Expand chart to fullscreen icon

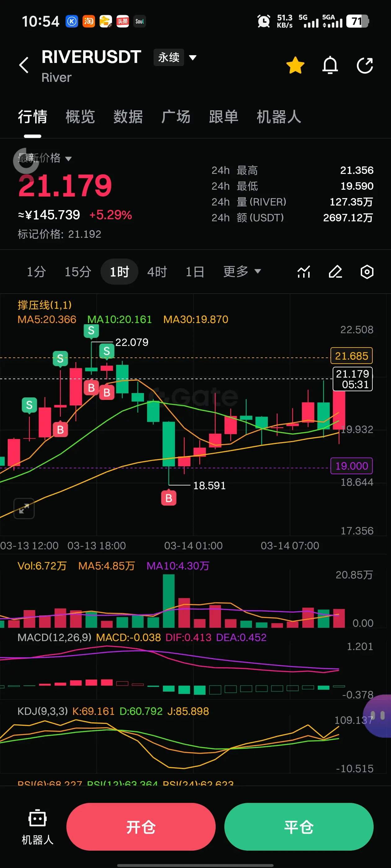coord(24,508)
